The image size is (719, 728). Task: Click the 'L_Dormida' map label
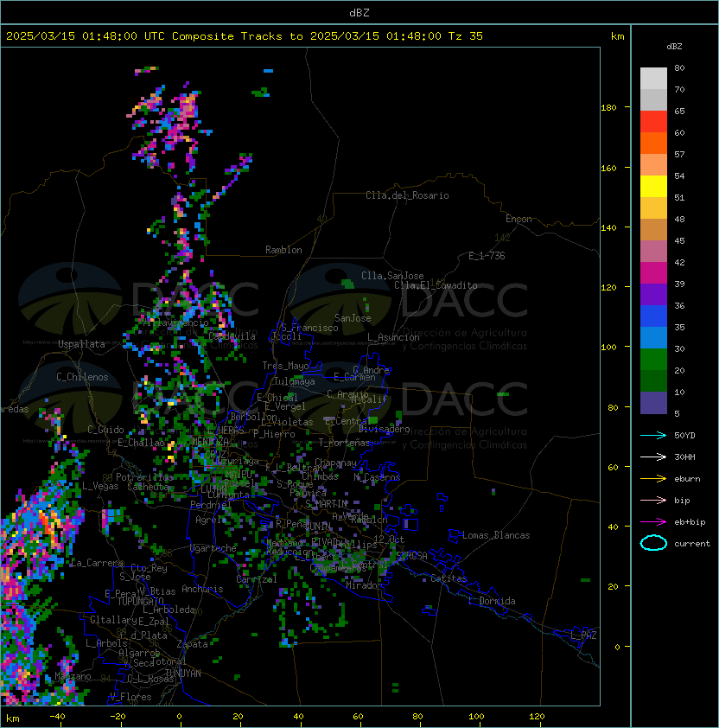pyautogui.click(x=492, y=601)
